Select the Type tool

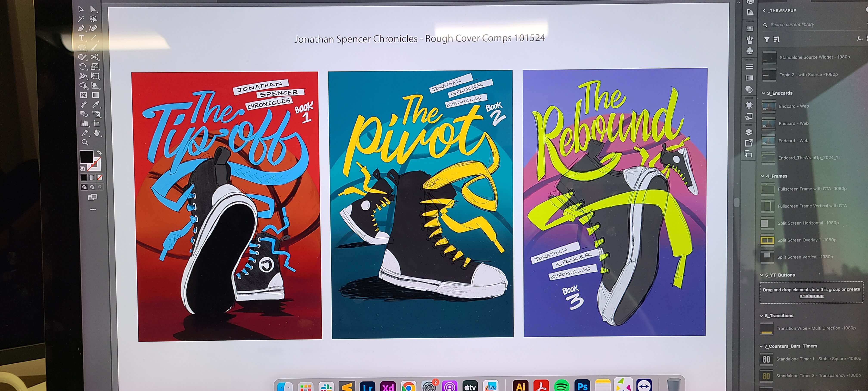point(82,38)
